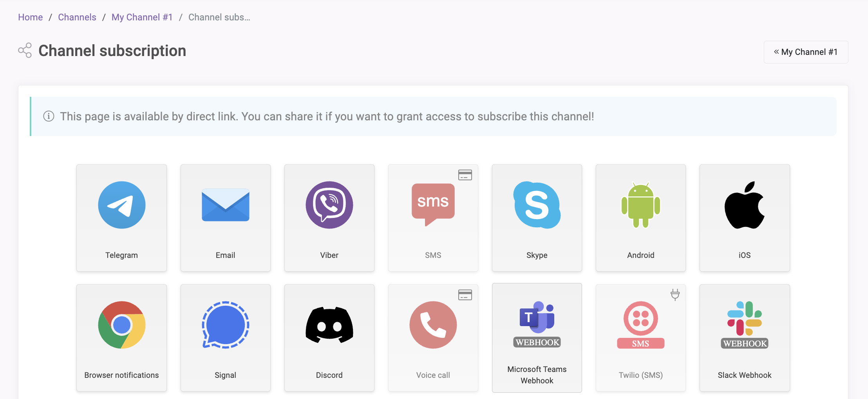This screenshot has height=399, width=868.
Task: Click the plug badge on Twilio card
Action: 675,294
